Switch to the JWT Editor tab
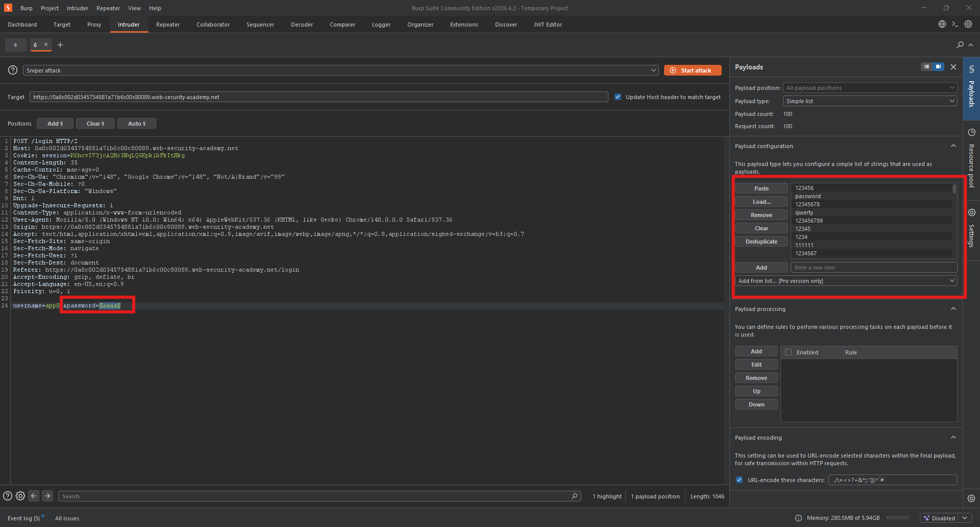The image size is (980, 527). [x=548, y=25]
